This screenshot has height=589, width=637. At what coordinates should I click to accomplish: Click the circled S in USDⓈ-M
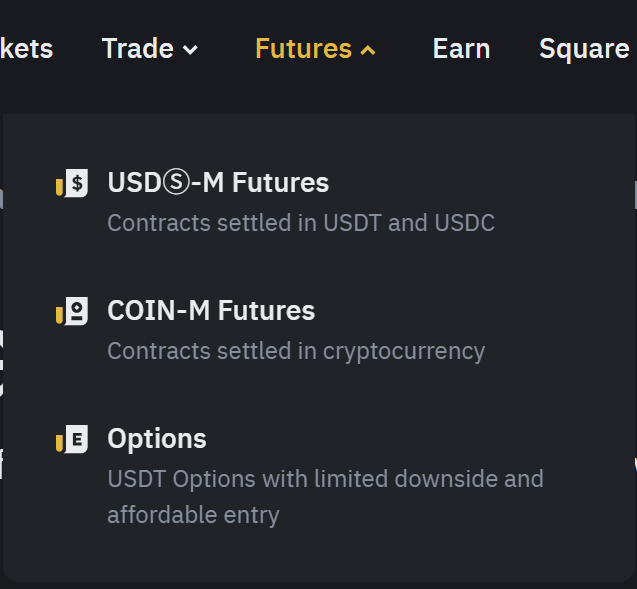[x=173, y=183]
